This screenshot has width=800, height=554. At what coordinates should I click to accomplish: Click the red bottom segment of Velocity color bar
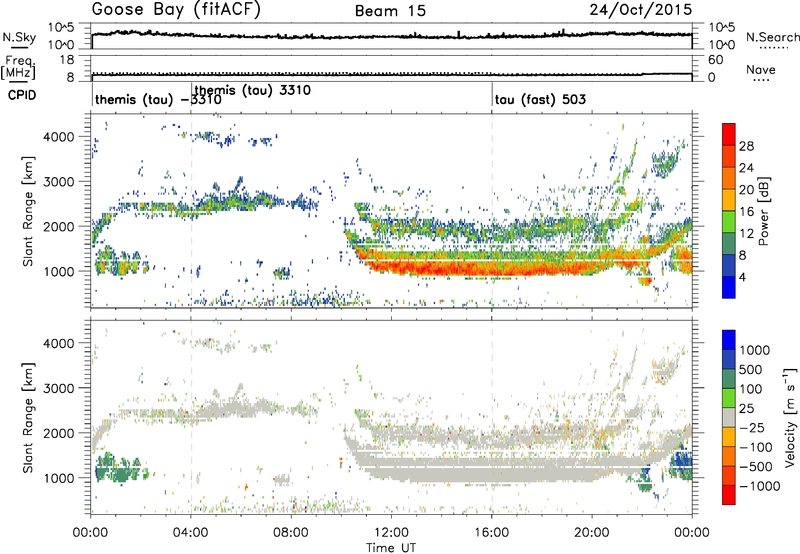pos(729,495)
